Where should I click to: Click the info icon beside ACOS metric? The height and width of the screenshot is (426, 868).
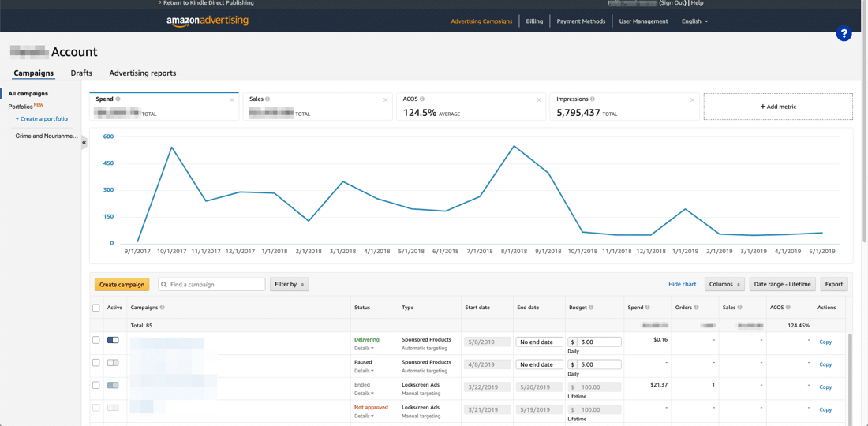422,99
